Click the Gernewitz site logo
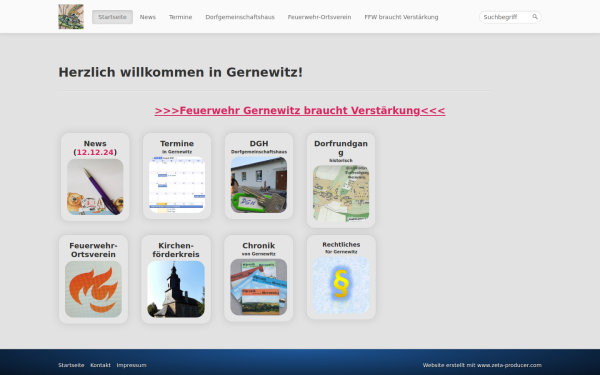The height and width of the screenshot is (375, 600). point(71,16)
